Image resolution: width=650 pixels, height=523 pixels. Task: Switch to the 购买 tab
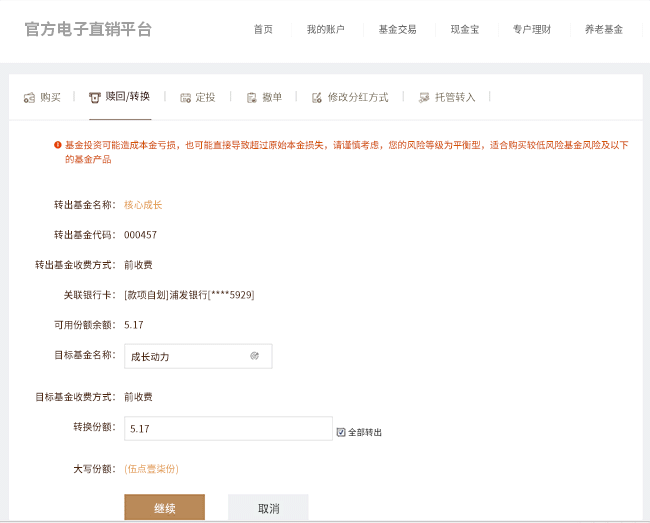42,98
